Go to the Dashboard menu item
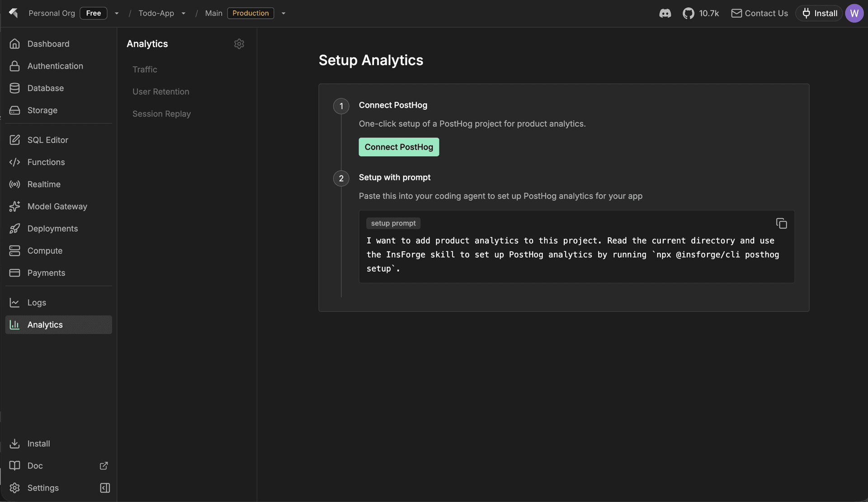 pyautogui.click(x=59, y=44)
